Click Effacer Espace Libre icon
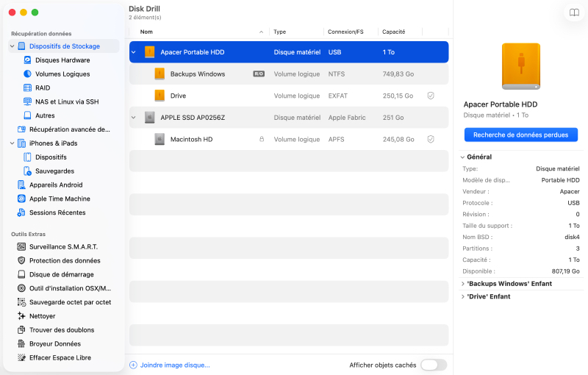 [x=21, y=358]
